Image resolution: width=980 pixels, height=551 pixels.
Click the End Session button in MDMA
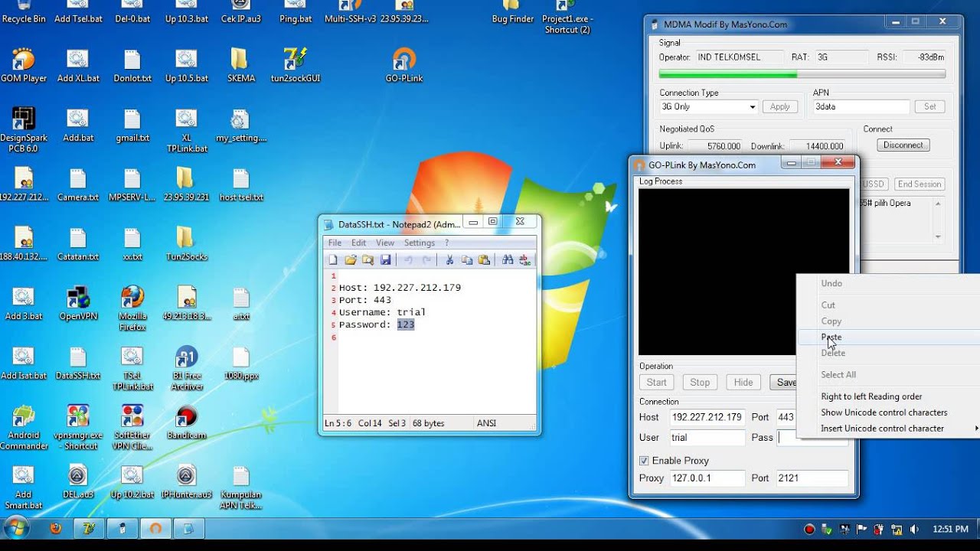pos(919,184)
